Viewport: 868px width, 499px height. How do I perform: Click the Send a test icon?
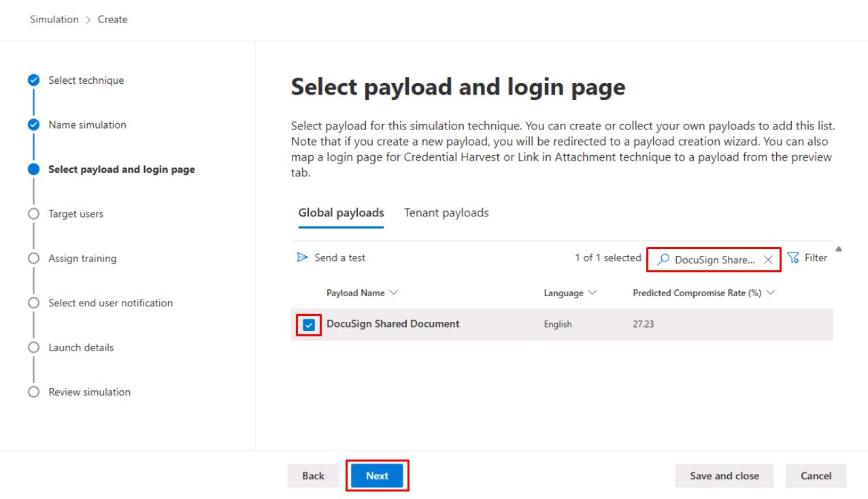303,258
